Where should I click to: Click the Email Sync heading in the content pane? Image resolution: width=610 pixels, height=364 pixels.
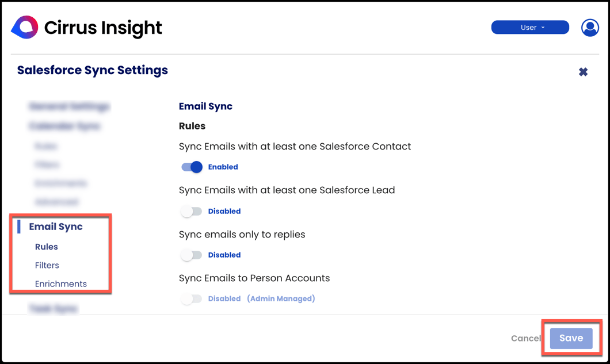(205, 106)
